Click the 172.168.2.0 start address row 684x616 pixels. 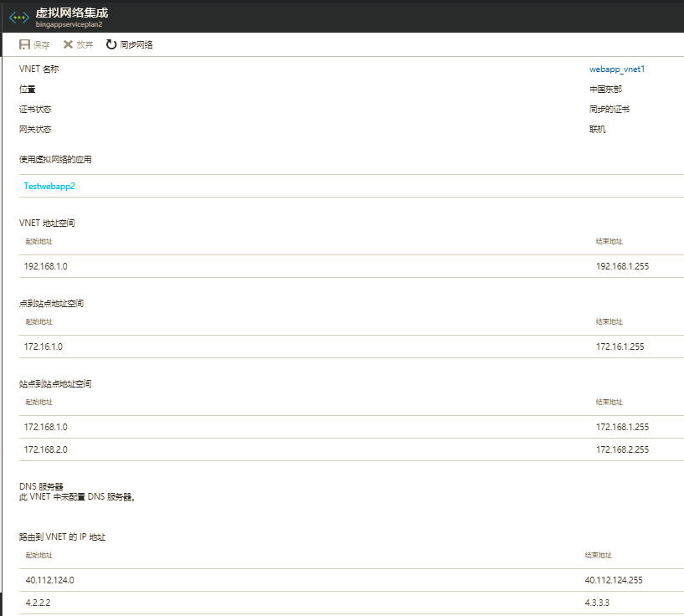point(45,449)
